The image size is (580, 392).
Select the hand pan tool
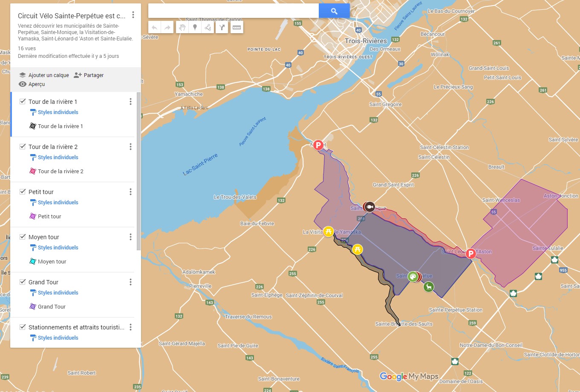coord(182,28)
